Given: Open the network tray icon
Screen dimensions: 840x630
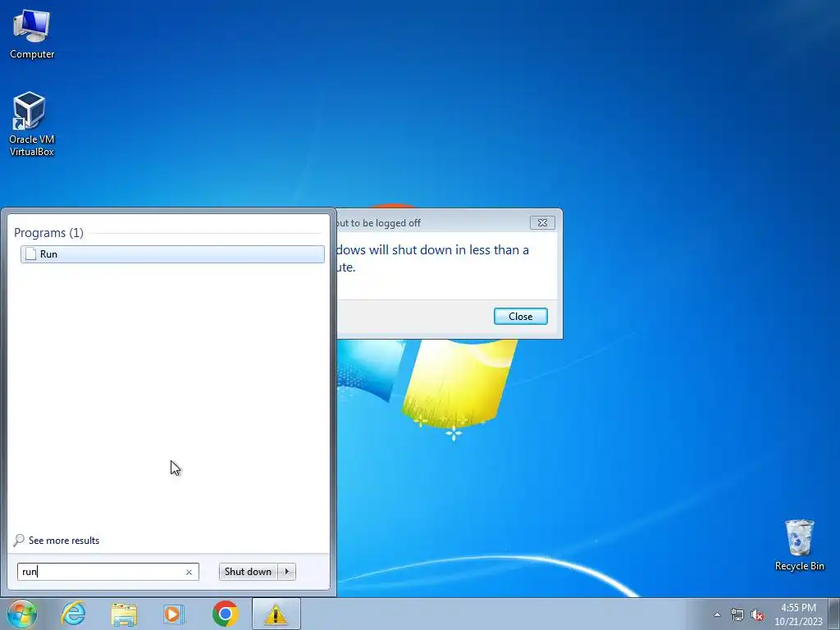Looking at the screenshot, I should (x=737, y=615).
